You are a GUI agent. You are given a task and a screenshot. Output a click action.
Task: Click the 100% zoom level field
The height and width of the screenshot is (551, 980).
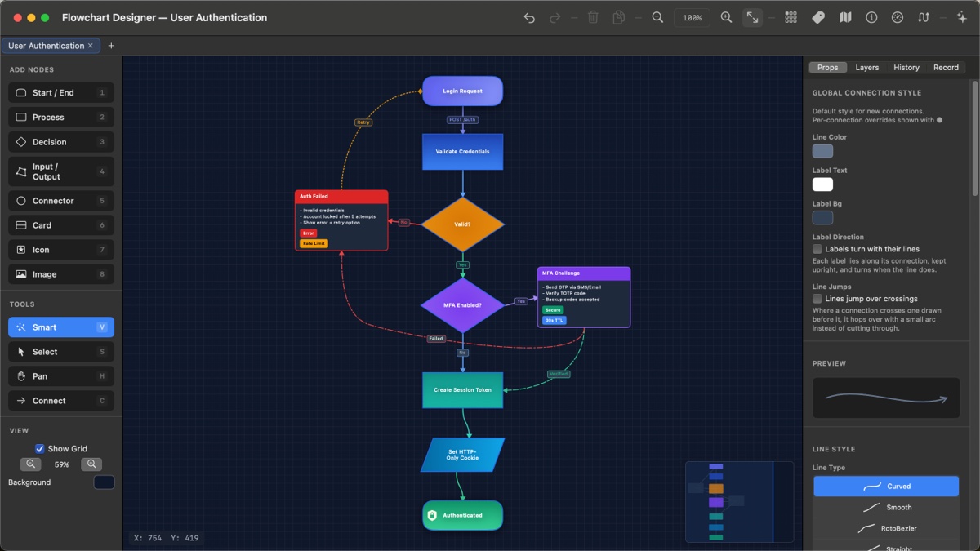[692, 18]
